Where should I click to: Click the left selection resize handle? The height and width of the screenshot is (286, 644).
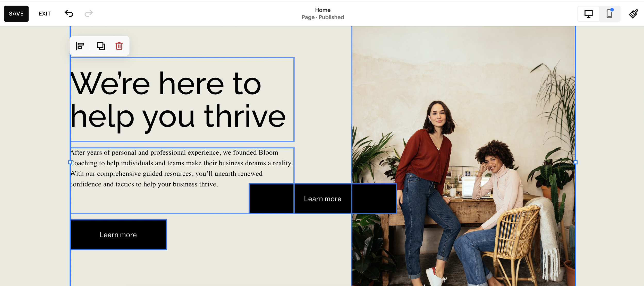tap(70, 163)
